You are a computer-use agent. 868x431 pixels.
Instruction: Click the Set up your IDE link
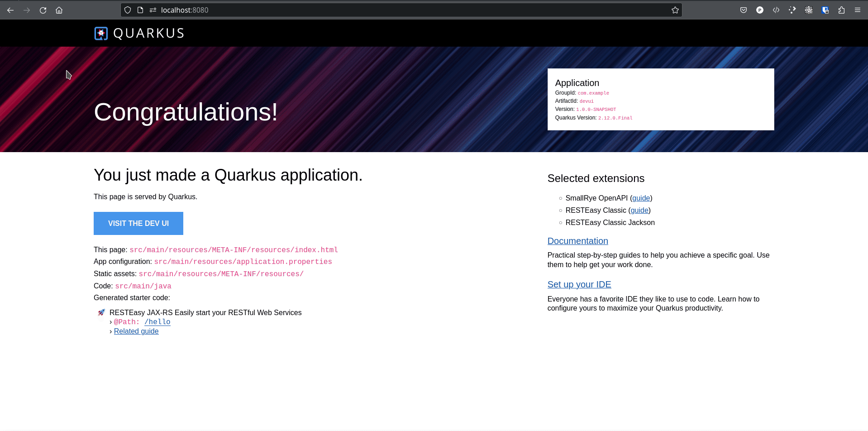tap(579, 284)
